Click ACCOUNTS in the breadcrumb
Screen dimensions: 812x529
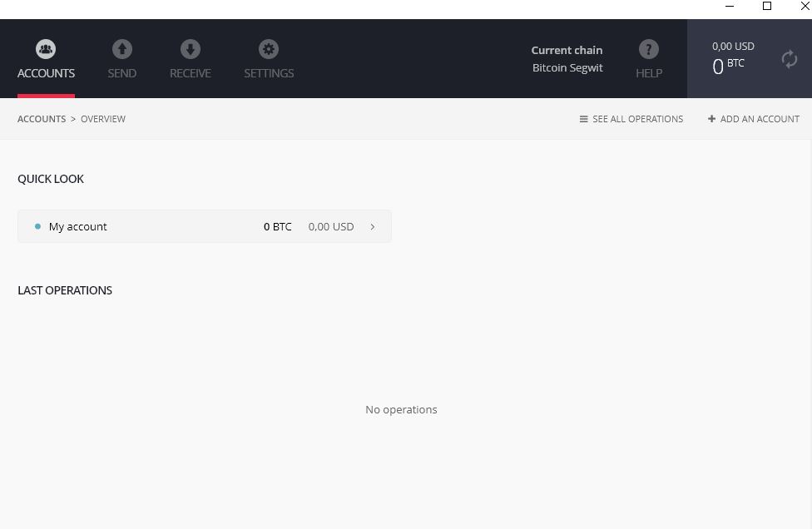point(42,119)
